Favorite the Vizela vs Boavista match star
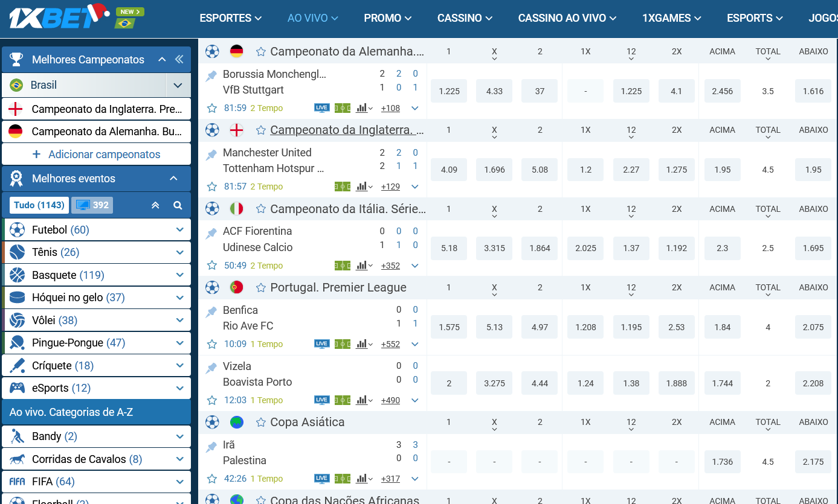Image resolution: width=838 pixels, height=504 pixels. click(x=212, y=400)
